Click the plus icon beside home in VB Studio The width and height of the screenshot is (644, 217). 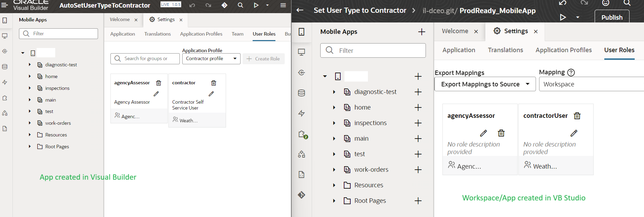click(x=418, y=107)
